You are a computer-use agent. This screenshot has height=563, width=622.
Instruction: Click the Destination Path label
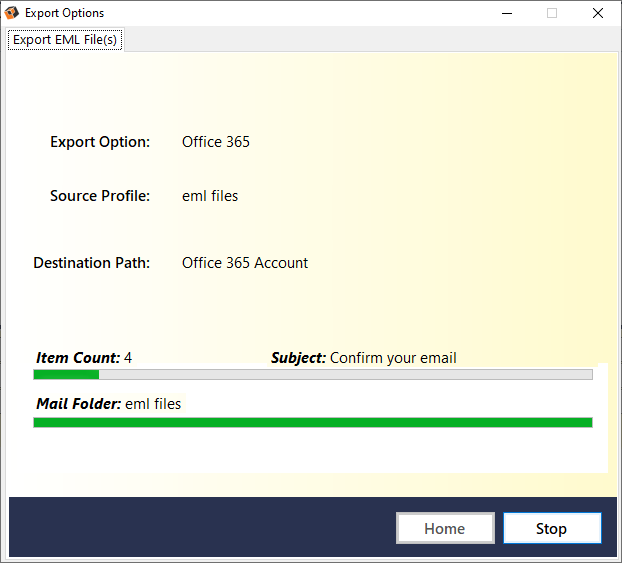[x=92, y=263]
